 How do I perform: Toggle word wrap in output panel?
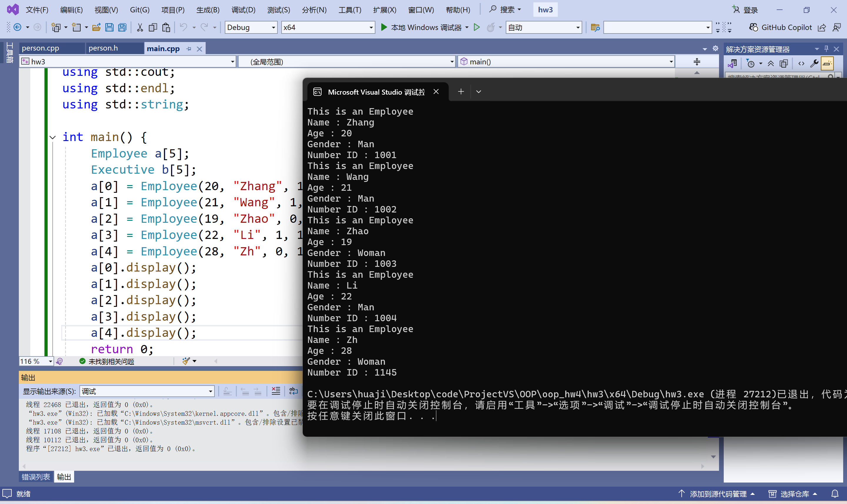[293, 391]
